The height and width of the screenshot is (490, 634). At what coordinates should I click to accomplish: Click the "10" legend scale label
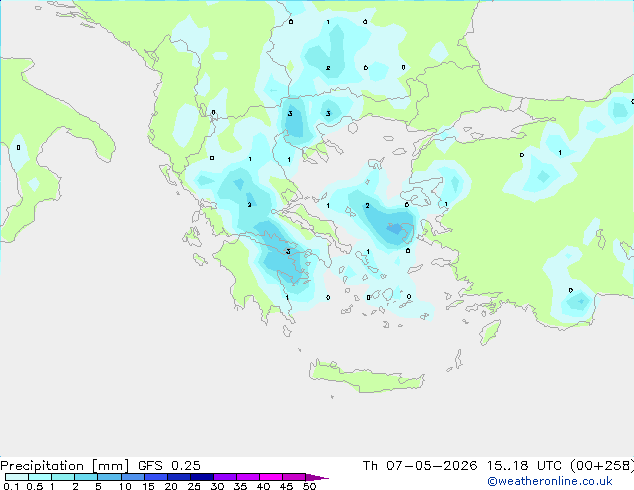[125, 486]
